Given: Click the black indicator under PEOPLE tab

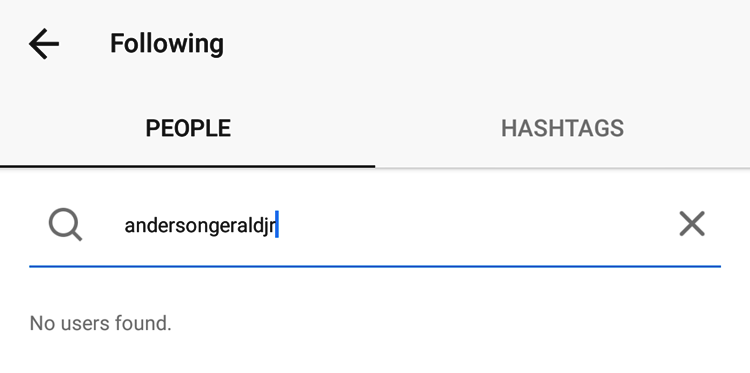Looking at the screenshot, I should coord(188,166).
